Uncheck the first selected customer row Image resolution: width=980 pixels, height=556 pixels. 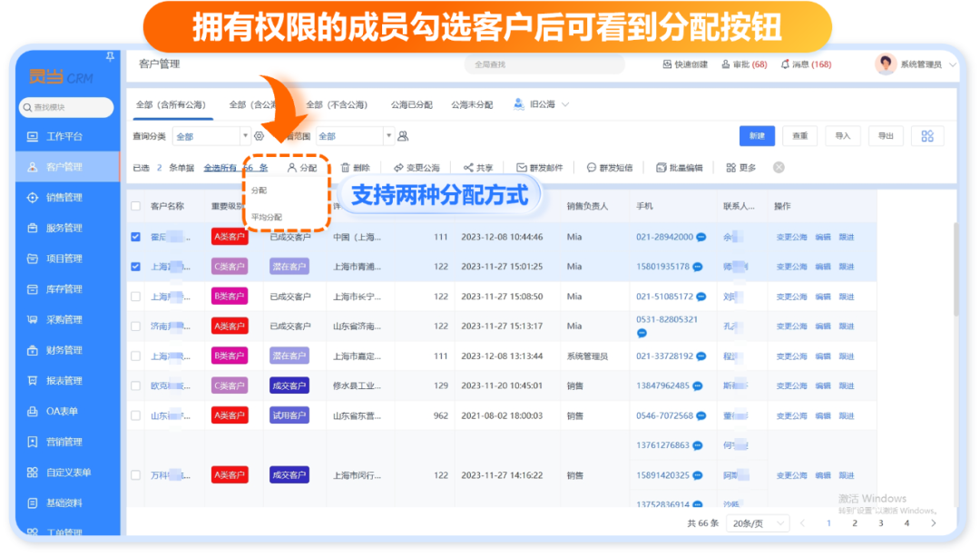point(135,237)
